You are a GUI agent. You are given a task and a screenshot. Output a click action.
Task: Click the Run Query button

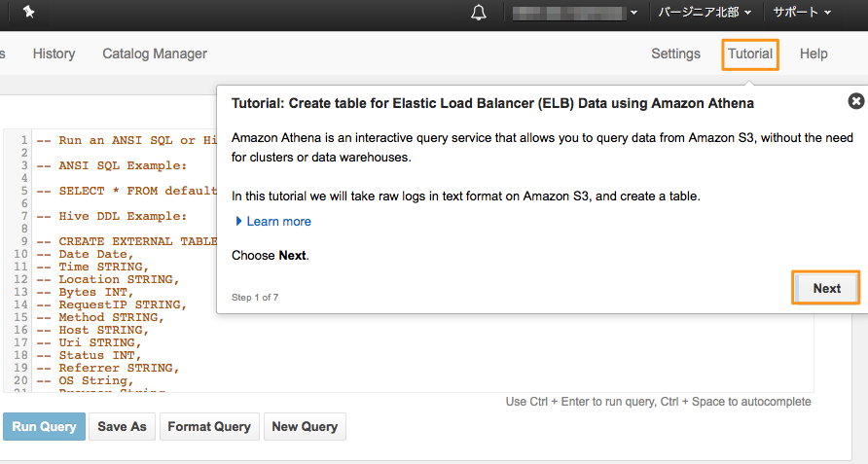45,426
